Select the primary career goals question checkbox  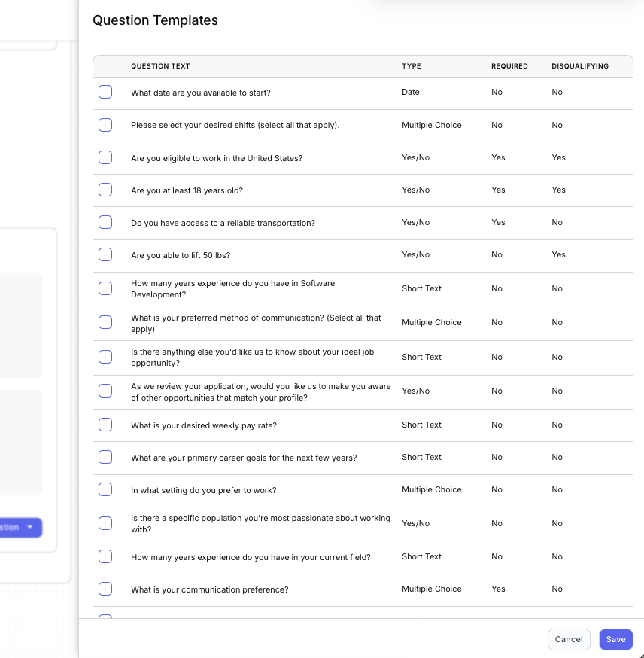105,458
